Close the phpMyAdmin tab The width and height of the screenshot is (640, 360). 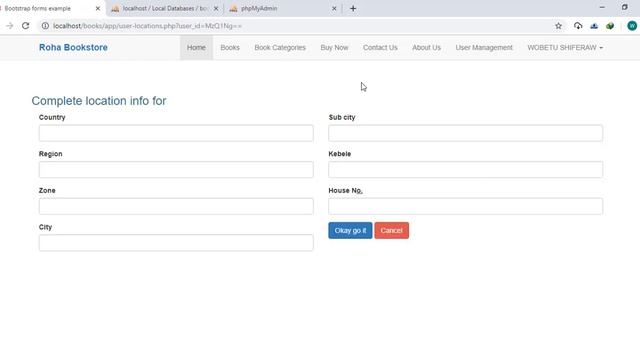point(334,9)
